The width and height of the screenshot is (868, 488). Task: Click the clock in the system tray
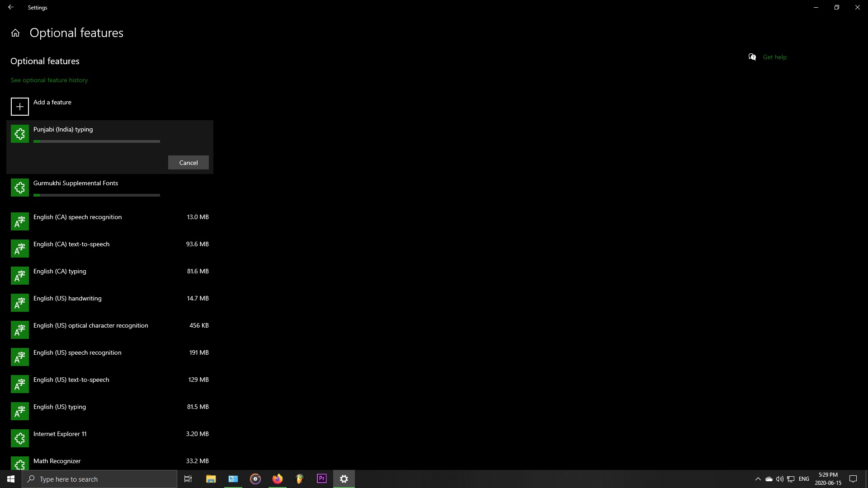[828, 479]
